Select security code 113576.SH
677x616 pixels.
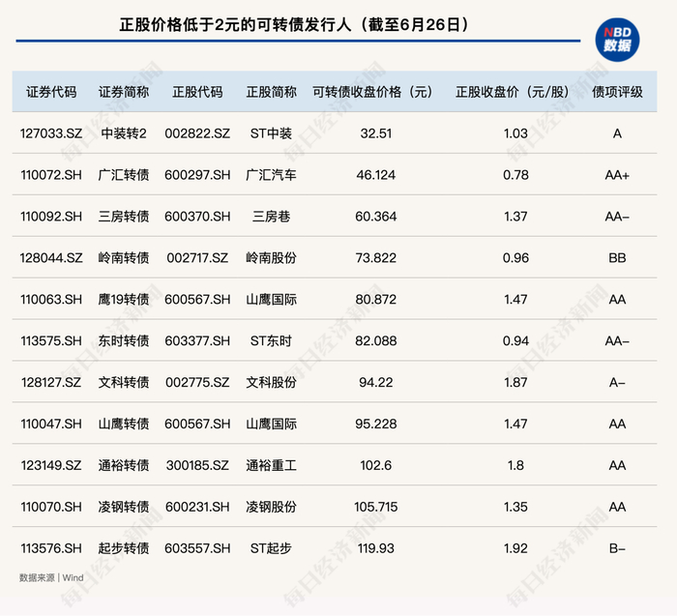click(x=51, y=547)
